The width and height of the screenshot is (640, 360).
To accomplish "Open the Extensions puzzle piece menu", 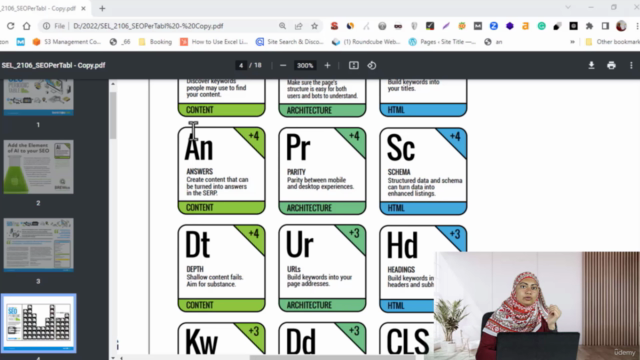I will pyautogui.click(x=589, y=26).
